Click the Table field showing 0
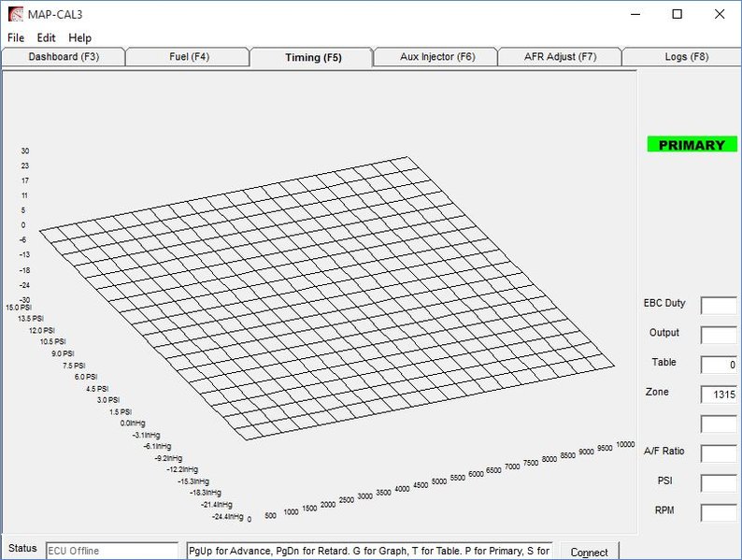The height and width of the screenshot is (560, 742). click(x=719, y=365)
